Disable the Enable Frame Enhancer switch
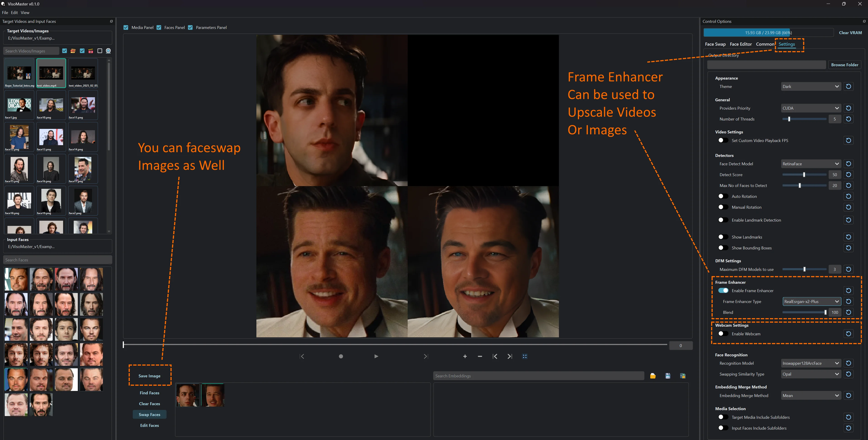Viewport: 868px width, 440px height. click(x=723, y=291)
